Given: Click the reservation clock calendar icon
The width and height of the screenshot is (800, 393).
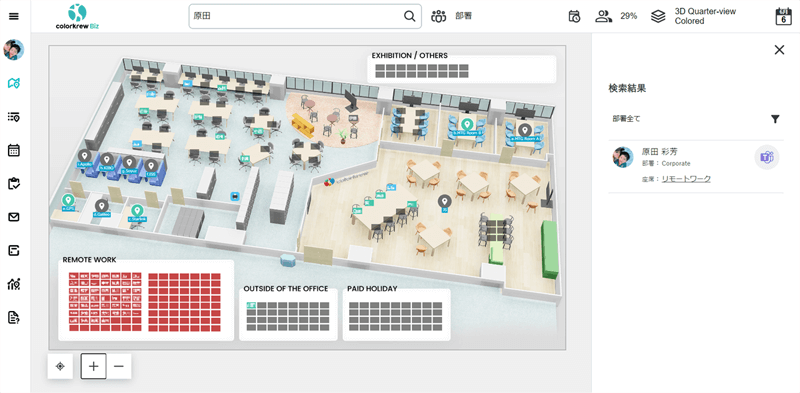Looking at the screenshot, I should tap(574, 16).
